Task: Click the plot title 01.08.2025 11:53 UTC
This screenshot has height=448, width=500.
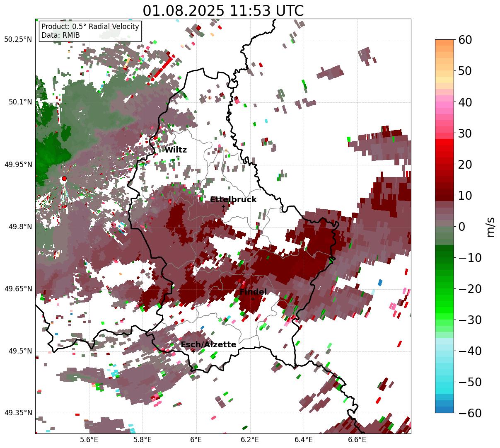Action: pyautogui.click(x=223, y=10)
